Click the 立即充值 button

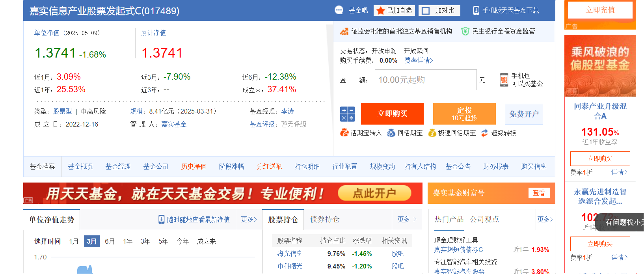coord(600,10)
